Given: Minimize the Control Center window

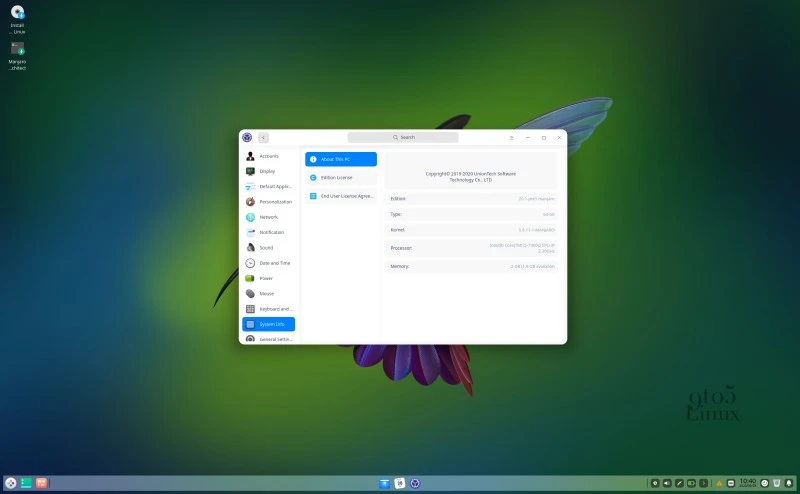Looking at the screenshot, I should (528, 138).
